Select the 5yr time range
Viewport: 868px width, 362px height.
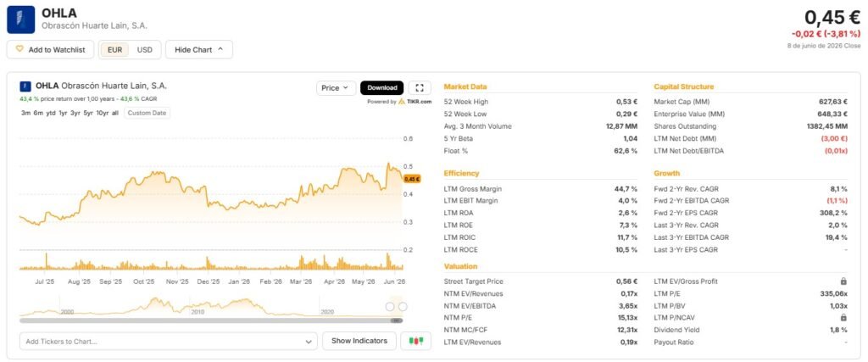[x=88, y=113]
